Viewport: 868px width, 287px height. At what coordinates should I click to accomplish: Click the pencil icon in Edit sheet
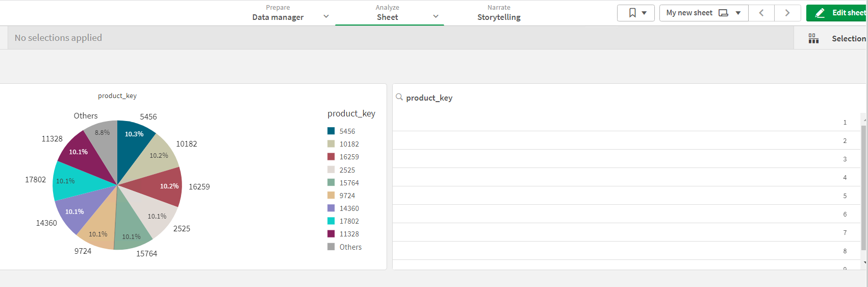click(x=820, y=13)
